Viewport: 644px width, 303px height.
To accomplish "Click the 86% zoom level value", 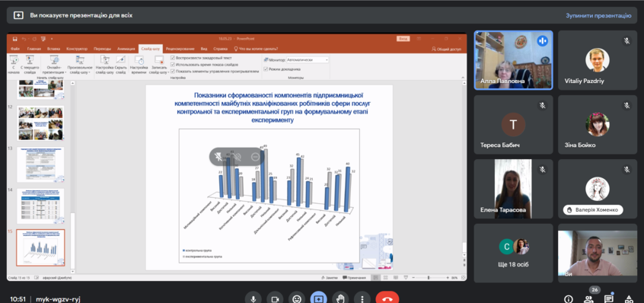I will (454, 278).
